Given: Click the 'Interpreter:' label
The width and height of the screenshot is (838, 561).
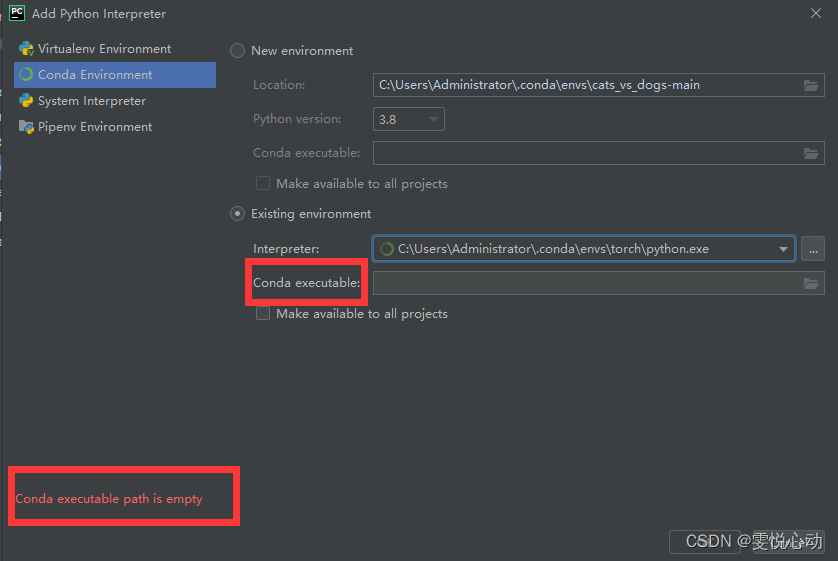Looking at the screenshot, I should pyautogui.click(x=286, y=249).
